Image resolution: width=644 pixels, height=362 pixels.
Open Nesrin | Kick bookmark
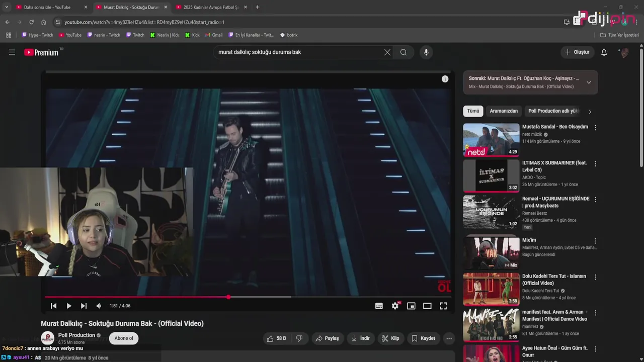pos(165,35)
